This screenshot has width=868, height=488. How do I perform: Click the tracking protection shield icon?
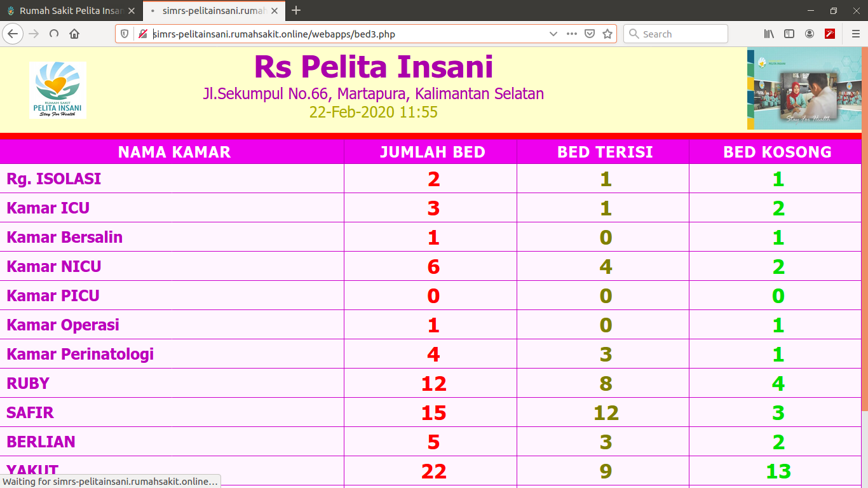[125, 34]
